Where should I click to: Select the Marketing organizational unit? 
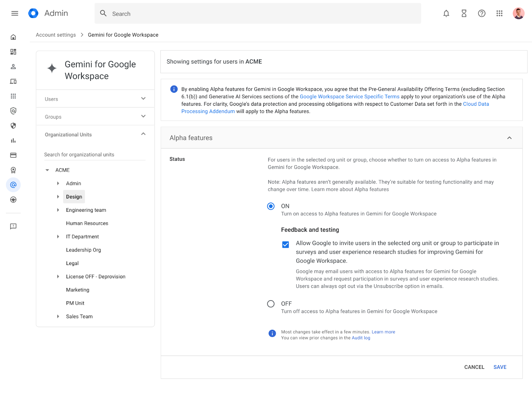[x=77, y=290]
